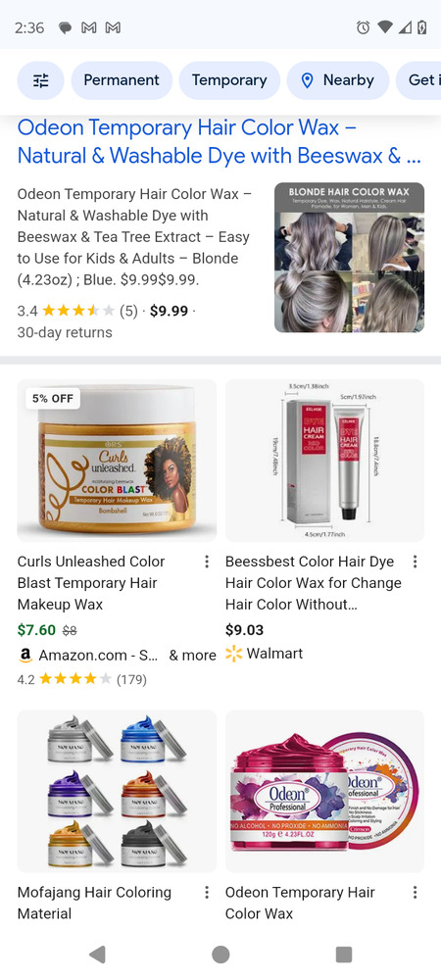Select the Nearby filter chip

(338, 80)
